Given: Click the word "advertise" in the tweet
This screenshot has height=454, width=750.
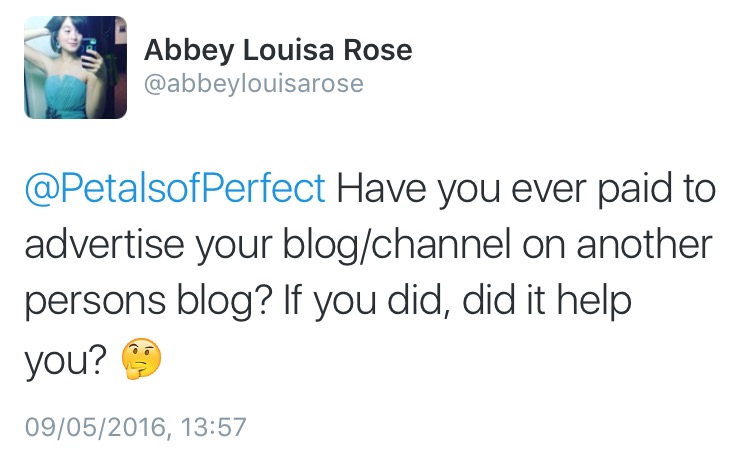Looking at the screenshot, I should pyautogui.click(x=104, y=244).
